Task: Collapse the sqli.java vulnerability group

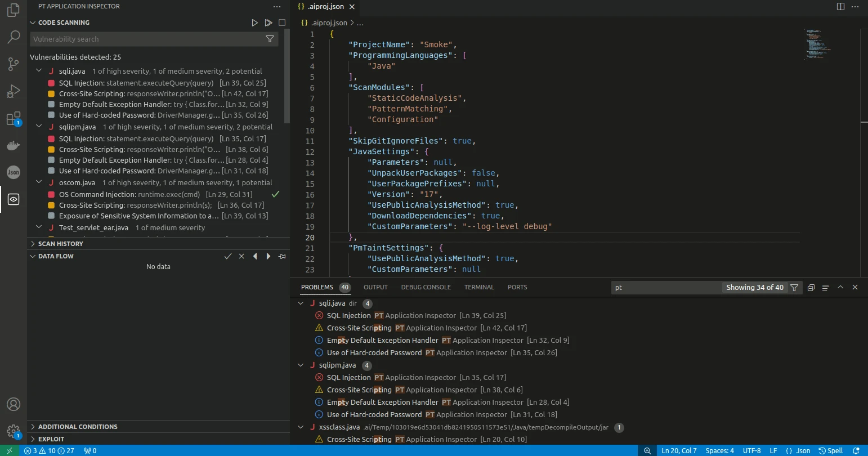Action: click(38, 70)
